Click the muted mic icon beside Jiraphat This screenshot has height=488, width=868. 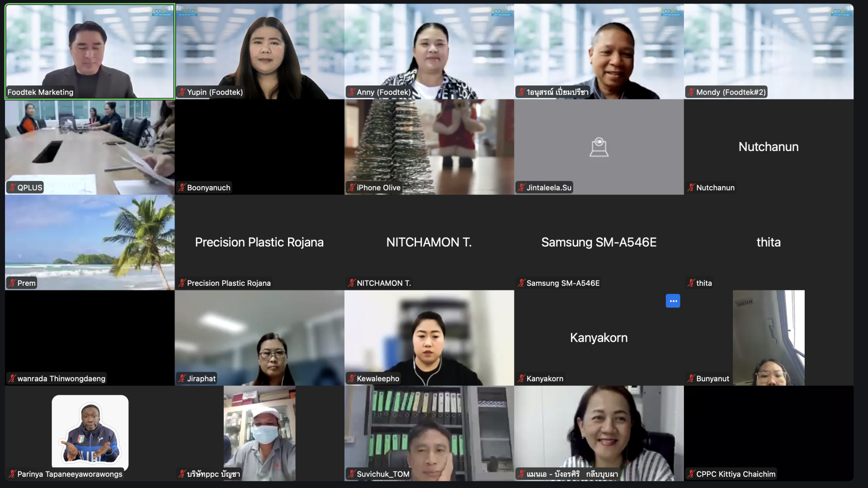[x=182, y=379]
